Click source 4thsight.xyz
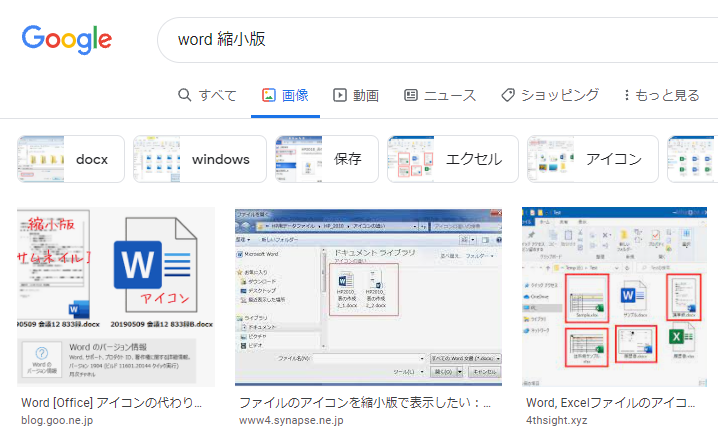718x444 pixels. (556, 420)
